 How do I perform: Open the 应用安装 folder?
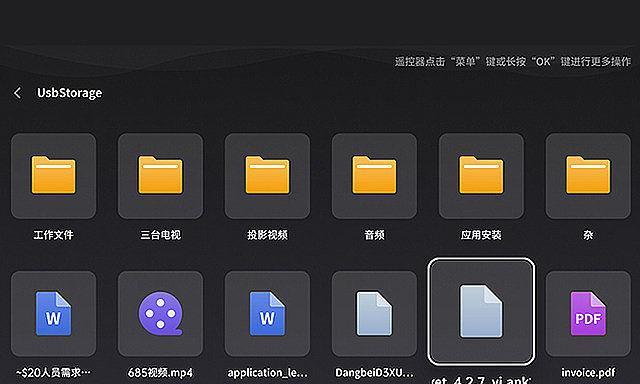point(481,176)
